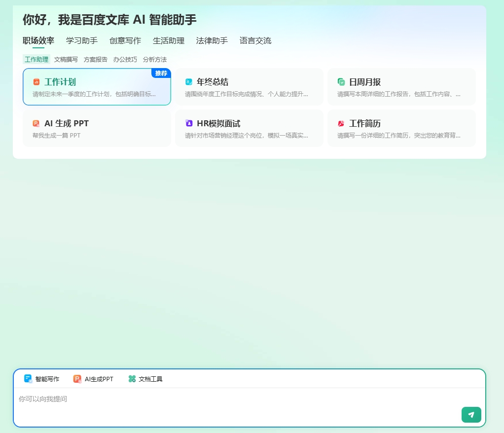This screenshot has height=433, width=504.
Task: Switch to the 方案报告 sub-tab
Action: point(96,60)
